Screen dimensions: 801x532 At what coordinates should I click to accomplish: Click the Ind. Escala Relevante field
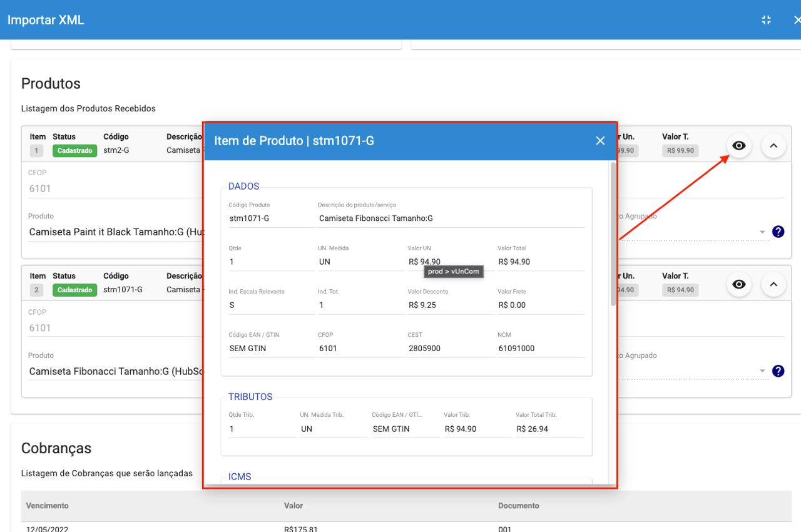[272, 305]
